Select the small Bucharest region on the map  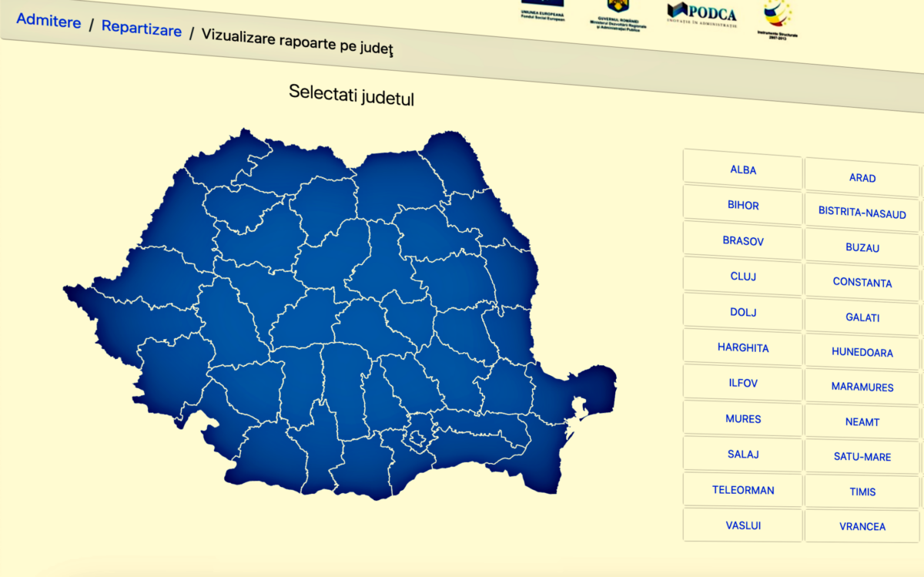[x=417, y=439]
